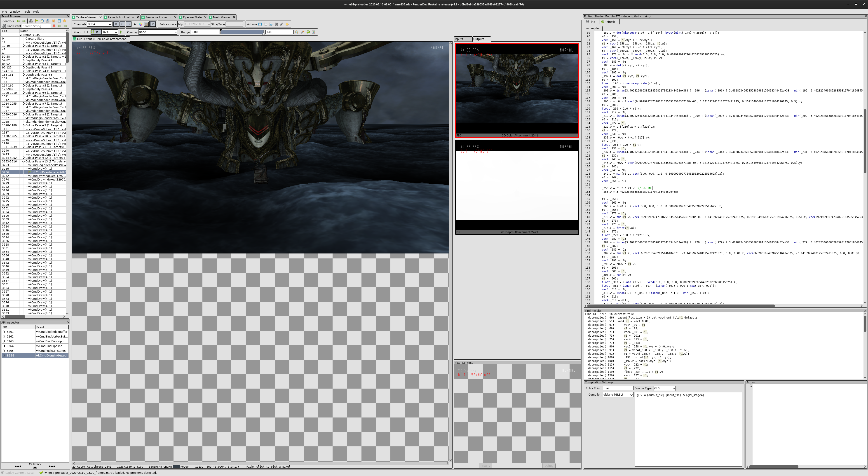Image resolution: width=868 pixels, height=476 pixels.
Task: Click the Refresh button in shader editor
Action: pyautogui.click(x=608, y=22)
